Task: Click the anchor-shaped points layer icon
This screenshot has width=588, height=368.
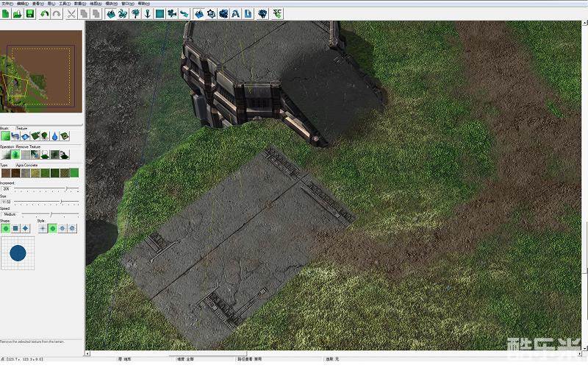Action: (x=148, y=13)
